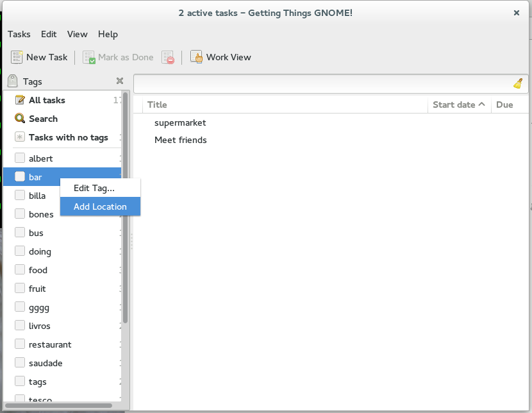Select the fruit tag label

(37, 289)
